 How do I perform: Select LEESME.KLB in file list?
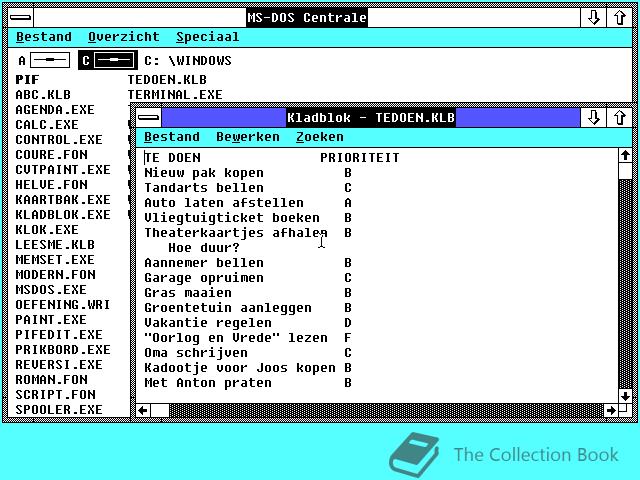coord(55,244)
